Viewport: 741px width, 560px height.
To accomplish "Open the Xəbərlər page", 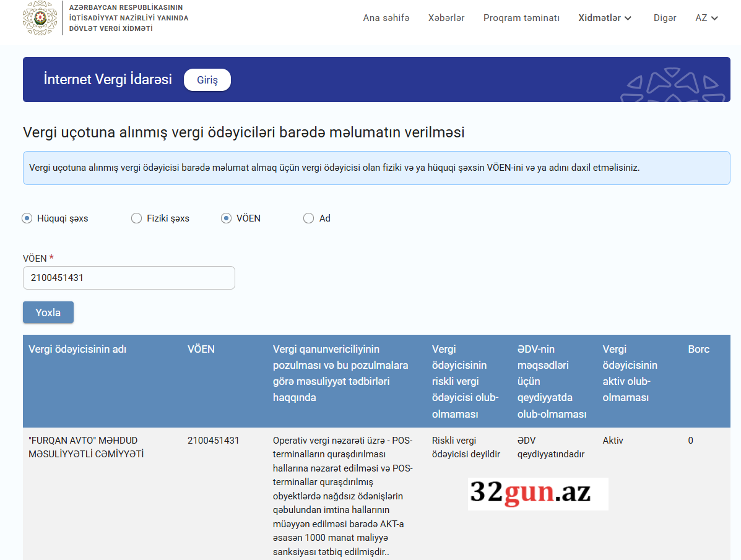I will tap(446, 18).
